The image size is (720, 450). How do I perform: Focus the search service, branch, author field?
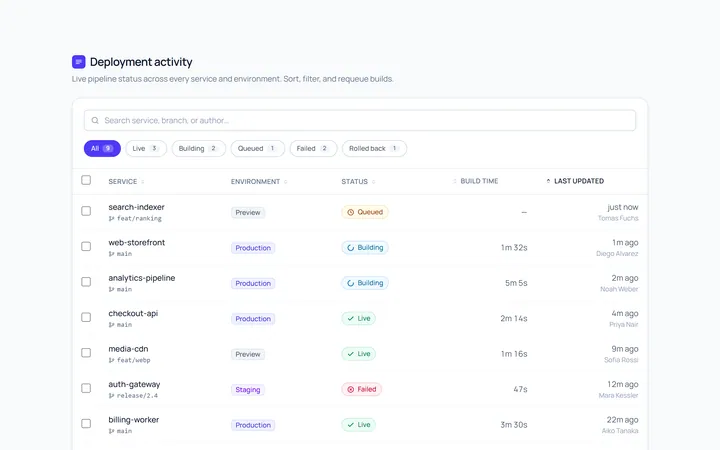(x=360, y=120)
